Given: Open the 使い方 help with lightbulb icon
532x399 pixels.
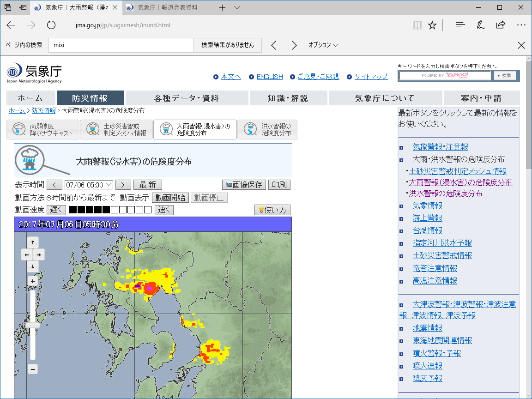Looking at the screenshot, I should (x=272, y=210).
